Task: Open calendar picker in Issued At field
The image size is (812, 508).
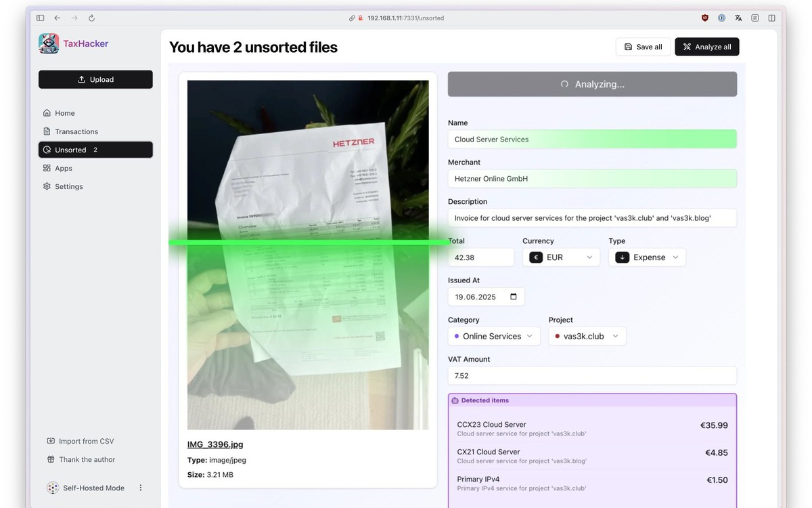Action: (x=513, y=297)
